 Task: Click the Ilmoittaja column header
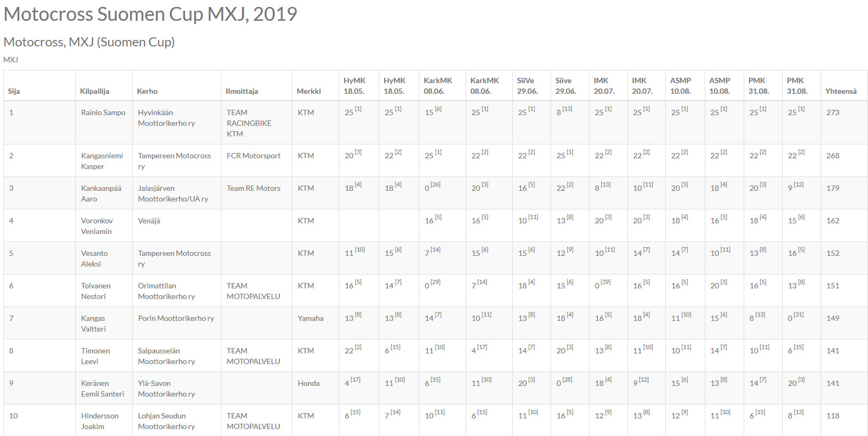pyautogui.click(x=242, y=91)
